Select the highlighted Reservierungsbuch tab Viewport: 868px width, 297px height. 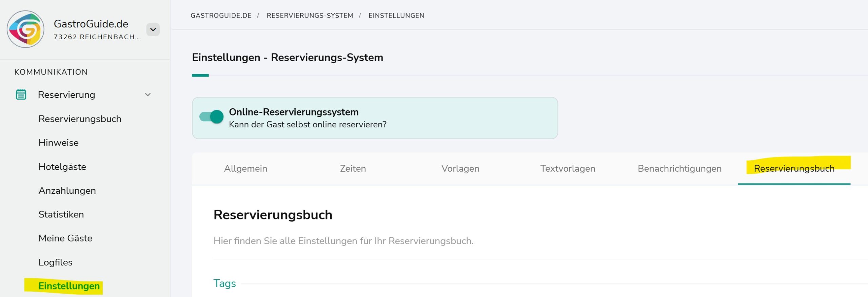[794, 169]
